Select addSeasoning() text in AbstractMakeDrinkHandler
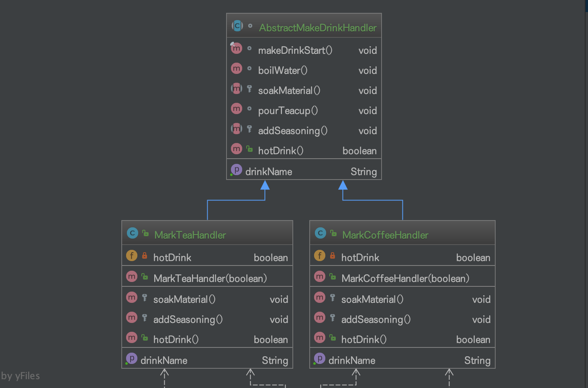 click(293, 131)
